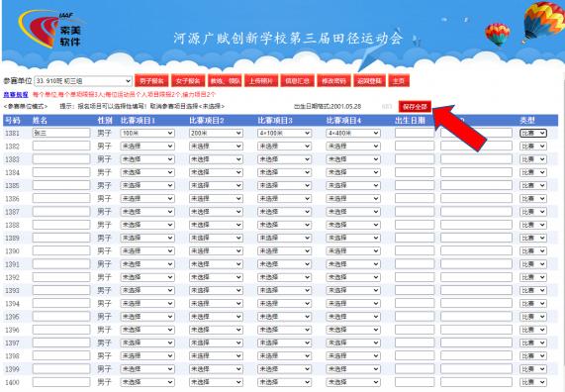The height and width of the screenshot is (392, 565).
Task: Open the 信息汇总 summary
Action: (298, 81)
